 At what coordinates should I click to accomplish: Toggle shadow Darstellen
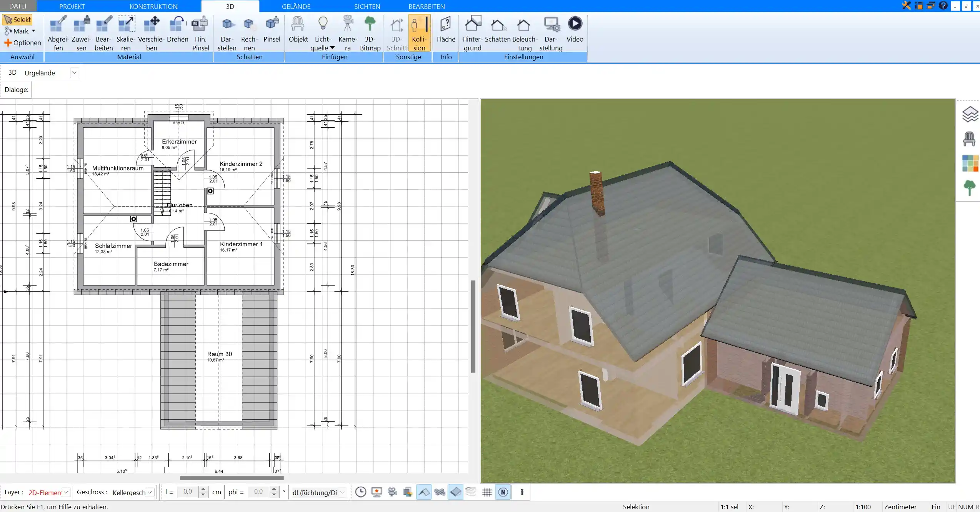227,33
